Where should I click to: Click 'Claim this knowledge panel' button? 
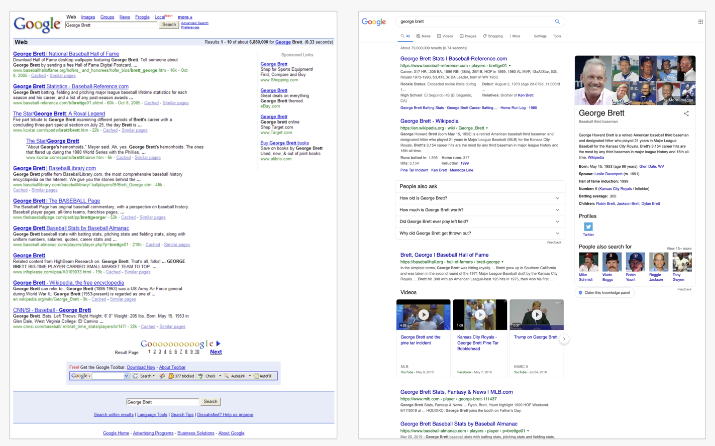(605, 293)
